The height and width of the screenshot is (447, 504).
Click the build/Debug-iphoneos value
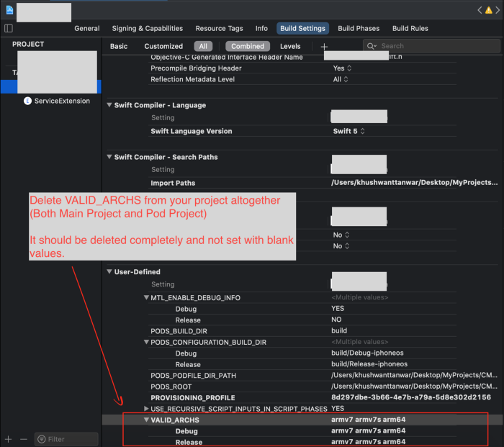point(367,353)
